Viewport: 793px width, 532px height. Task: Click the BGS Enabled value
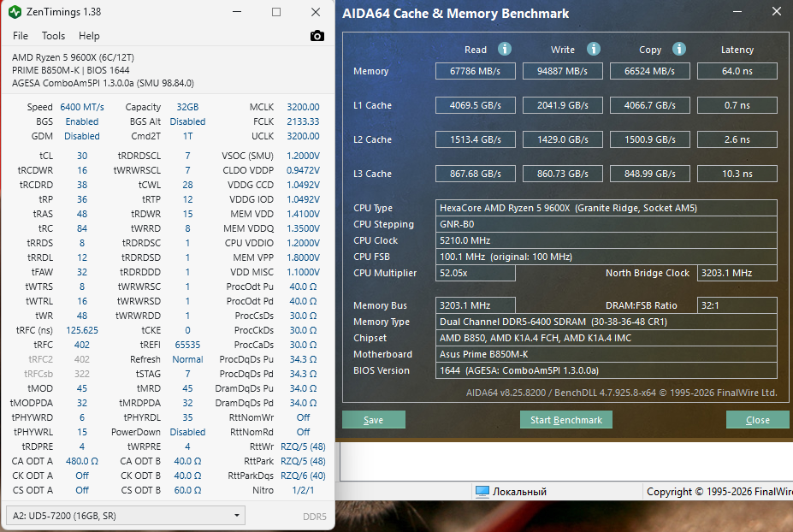[x=82, y=121]
